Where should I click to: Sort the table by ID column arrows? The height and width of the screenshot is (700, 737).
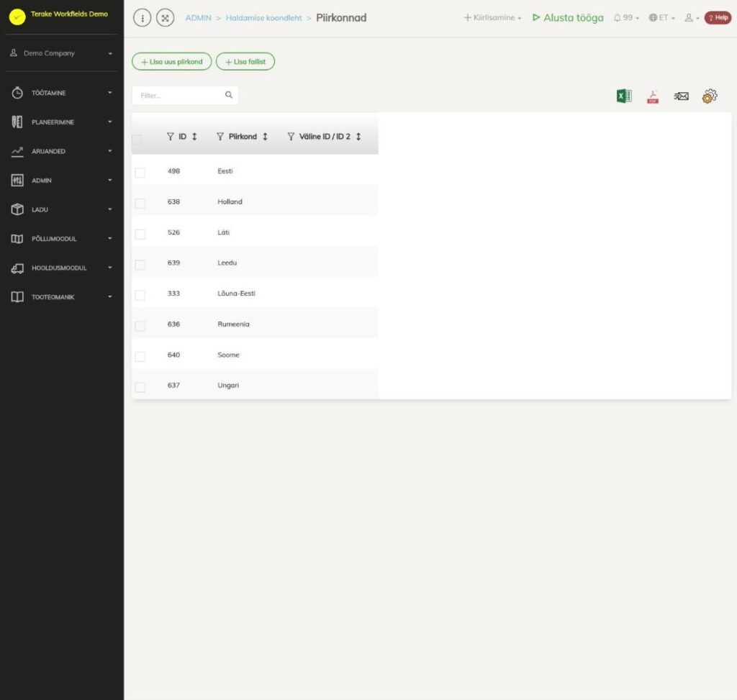[x=194, y=137]
